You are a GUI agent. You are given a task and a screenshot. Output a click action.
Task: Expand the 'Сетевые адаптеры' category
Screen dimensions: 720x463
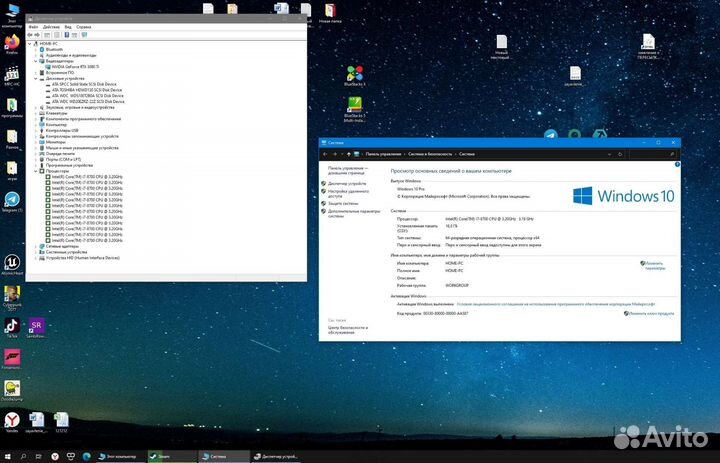tap(36, 246)
